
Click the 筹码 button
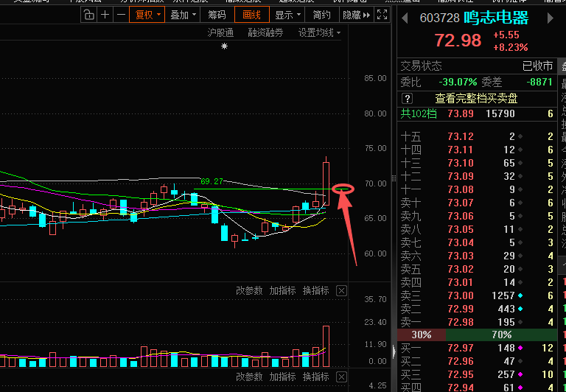pyautogui.click(x=217, y=15)
